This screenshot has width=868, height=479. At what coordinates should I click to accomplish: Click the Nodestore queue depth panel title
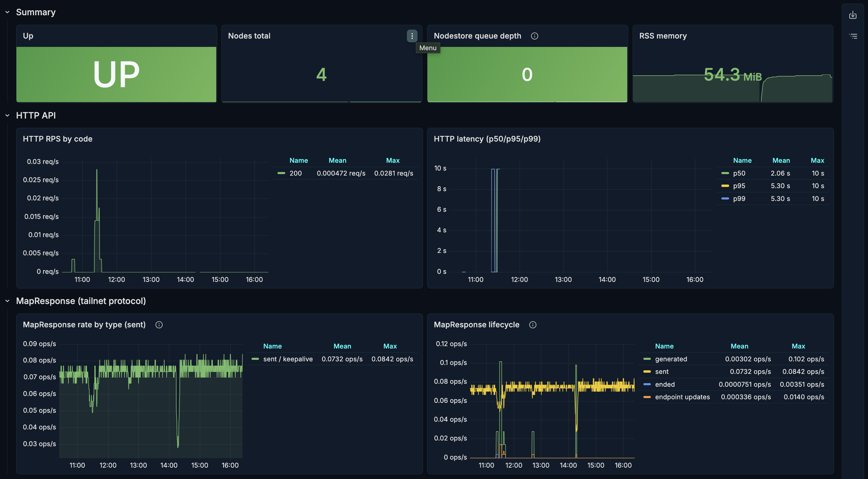tap(477, 36)
